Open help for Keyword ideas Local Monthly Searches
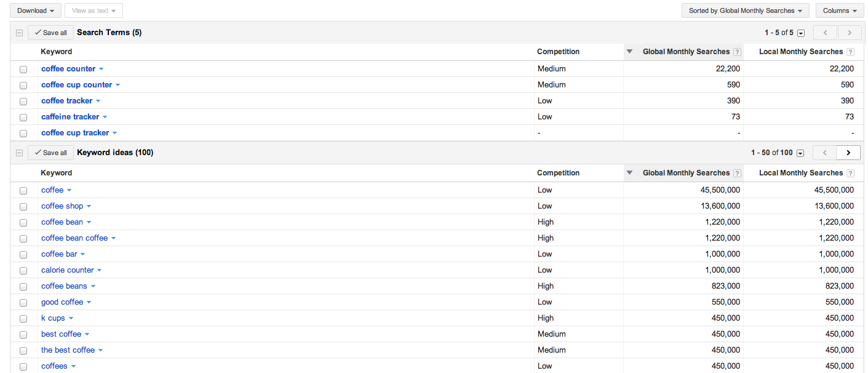 pyautogui.click(x=850, y=173)
